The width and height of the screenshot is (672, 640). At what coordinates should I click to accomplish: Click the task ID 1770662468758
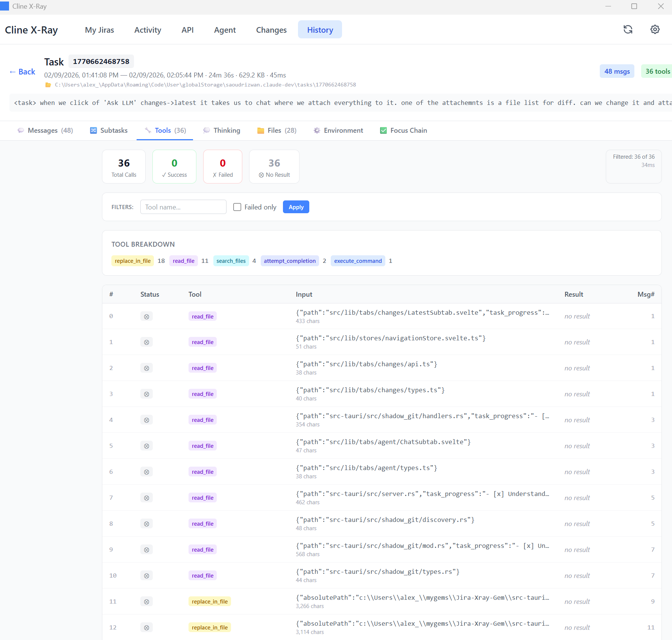[x=101, y=61]
